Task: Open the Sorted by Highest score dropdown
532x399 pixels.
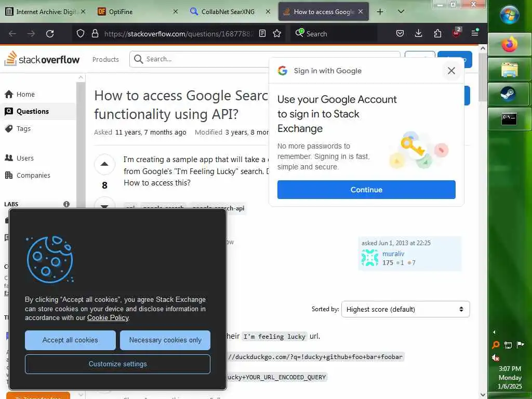Action: 405,309
